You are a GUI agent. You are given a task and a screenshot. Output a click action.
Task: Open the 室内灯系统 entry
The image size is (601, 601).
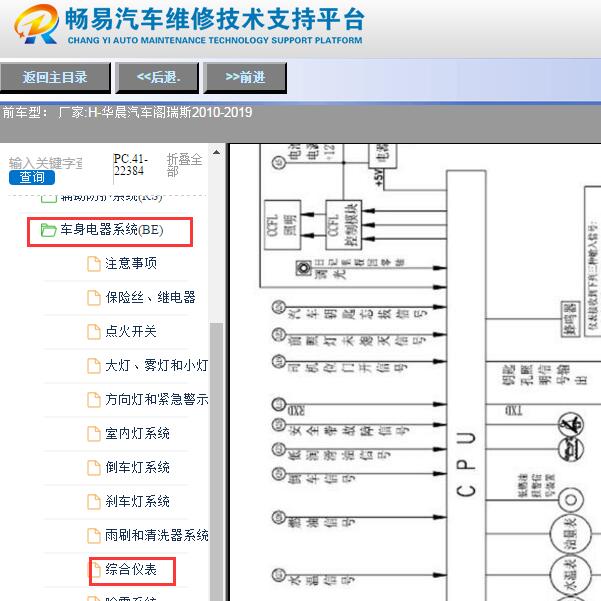pyautogui.click(x=137, y=434)
